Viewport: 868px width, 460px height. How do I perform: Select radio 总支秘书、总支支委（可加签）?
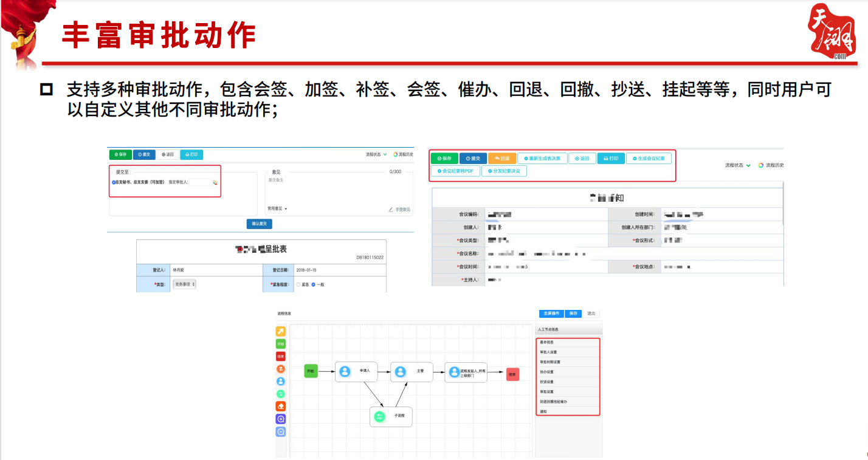pos(114,182)
